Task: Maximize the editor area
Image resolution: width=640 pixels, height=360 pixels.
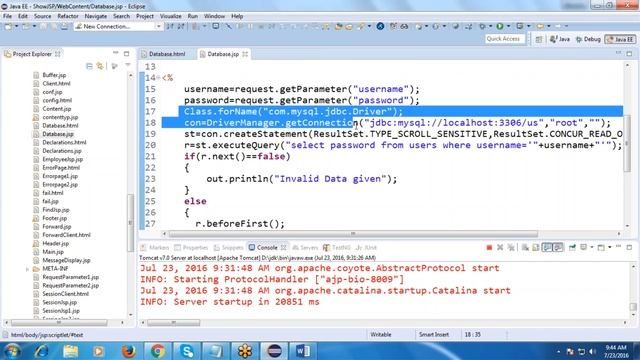Action: [629, 53]
